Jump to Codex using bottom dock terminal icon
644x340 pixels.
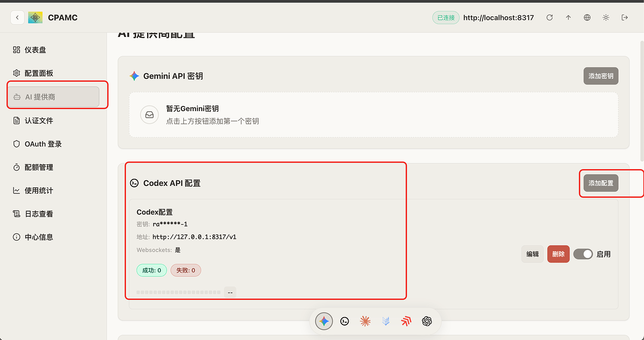pos(344,321)
